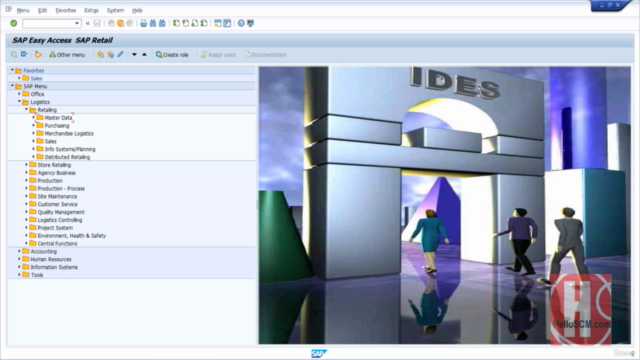
Task: Click the Find binoculars icon
Action: click(153, 23)
